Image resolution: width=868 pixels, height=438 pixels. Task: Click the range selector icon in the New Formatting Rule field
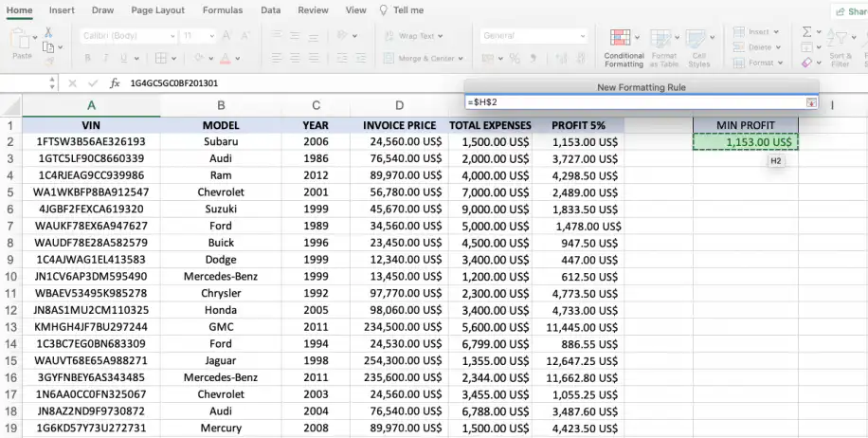[x=811, y=102]
